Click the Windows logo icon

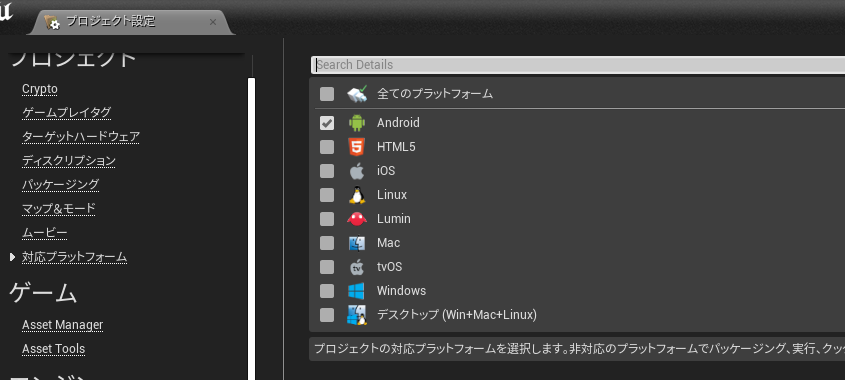point(357,291)
